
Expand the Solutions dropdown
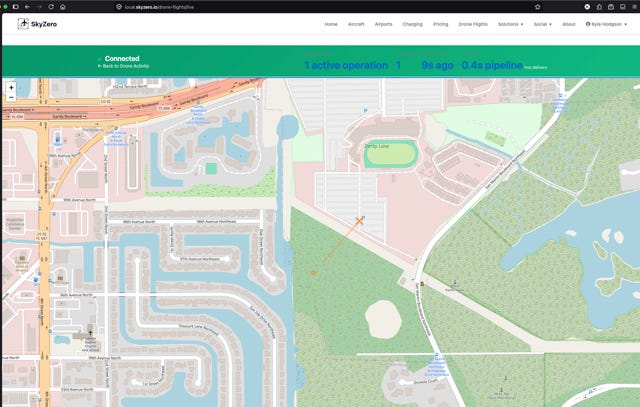pyautogui.click(x=510, y=24)
